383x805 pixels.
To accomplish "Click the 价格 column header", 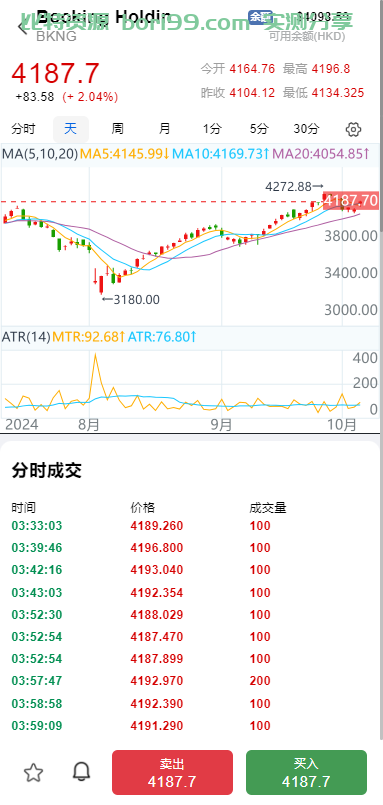I will click(143, 508).
